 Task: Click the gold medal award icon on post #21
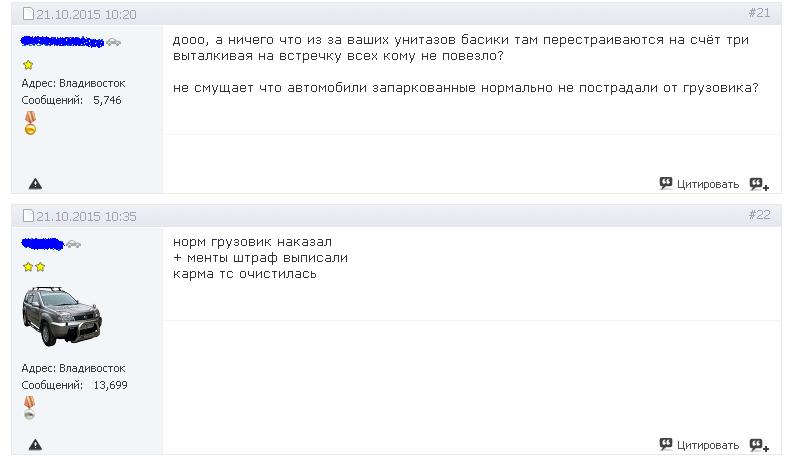pos(30,123)
